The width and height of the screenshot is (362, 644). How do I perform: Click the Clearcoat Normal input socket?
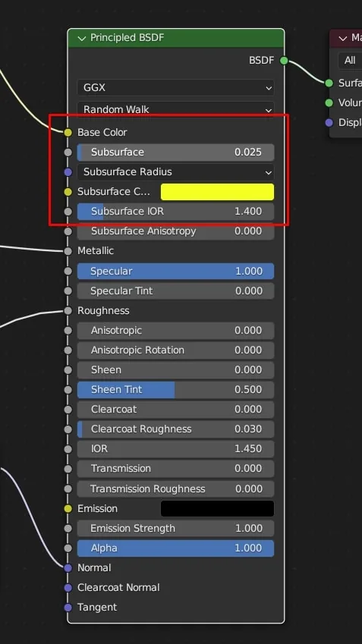68,587
